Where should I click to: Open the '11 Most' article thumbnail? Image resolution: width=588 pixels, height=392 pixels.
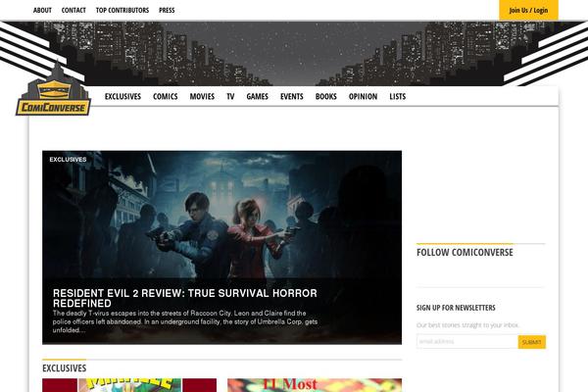[315, 385]
